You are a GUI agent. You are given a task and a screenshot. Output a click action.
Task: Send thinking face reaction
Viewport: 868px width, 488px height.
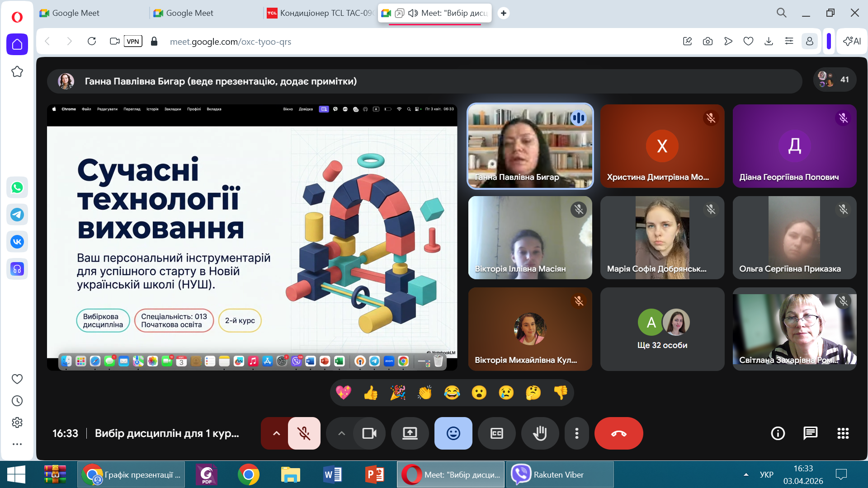[533, 393]
